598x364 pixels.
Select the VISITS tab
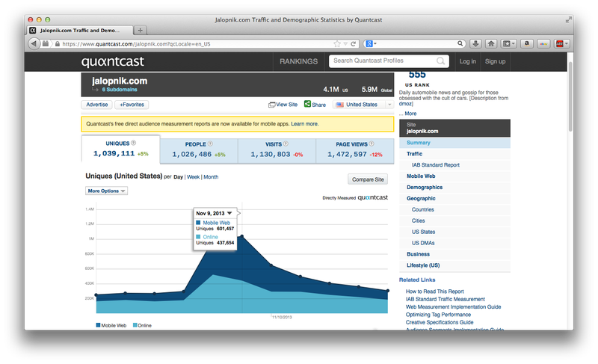tap(277, 149)
